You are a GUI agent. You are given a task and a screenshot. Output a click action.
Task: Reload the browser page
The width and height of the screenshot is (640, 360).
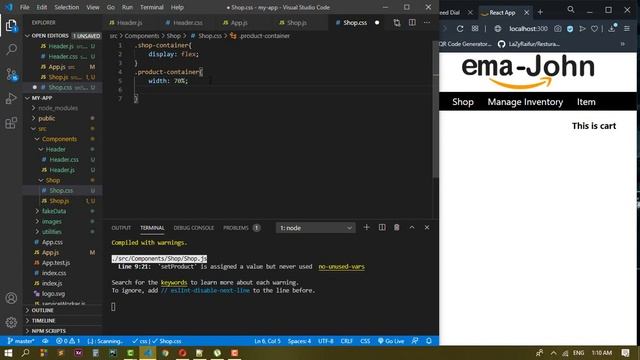pos(460,29)
